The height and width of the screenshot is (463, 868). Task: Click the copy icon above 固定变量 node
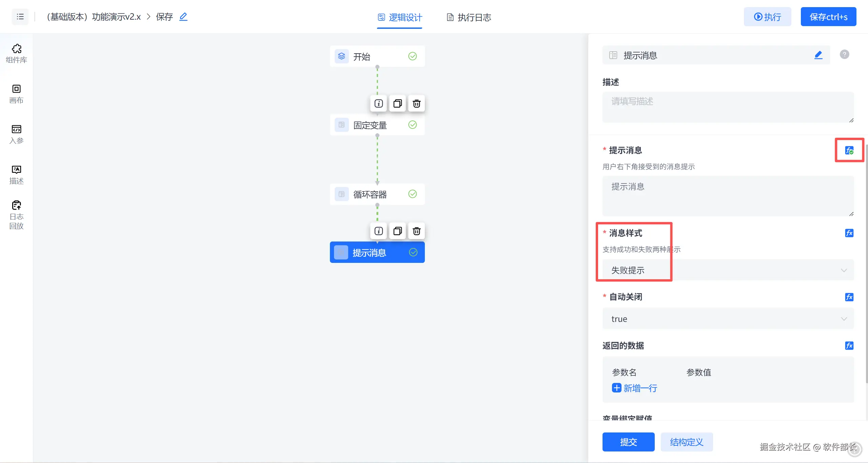[397, 103]
